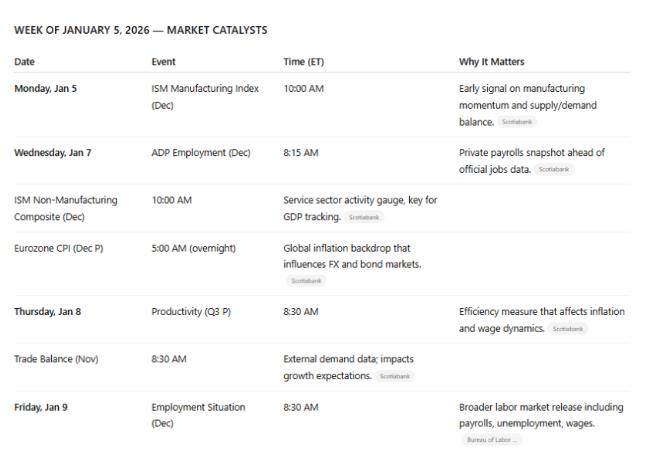Select the Trade Balance (Nov) cell
Screen dimensions: 666x476
coord(54,359)
